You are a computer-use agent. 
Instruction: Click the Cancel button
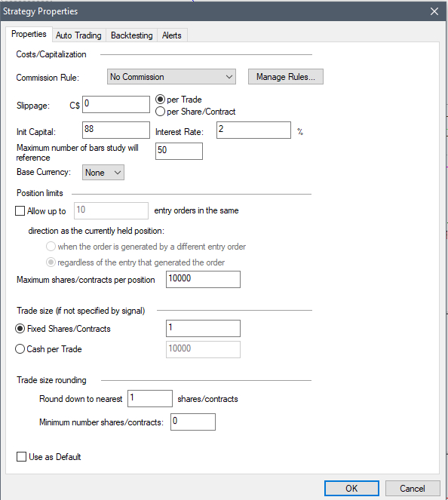click(x=413, y=489)
